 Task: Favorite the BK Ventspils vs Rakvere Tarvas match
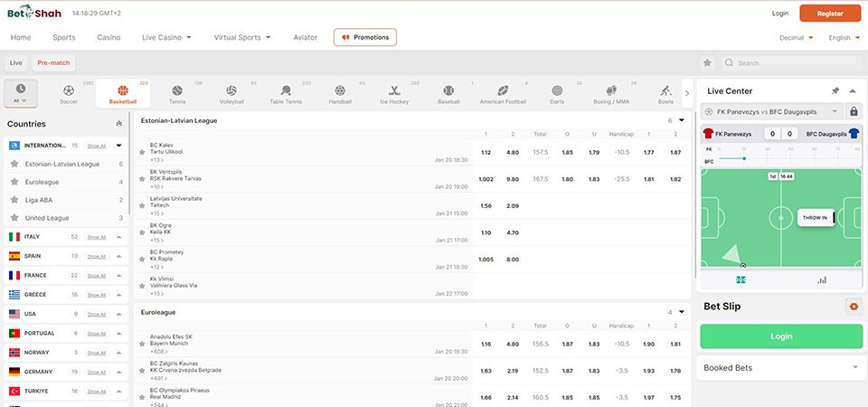[x=142, y=179]
